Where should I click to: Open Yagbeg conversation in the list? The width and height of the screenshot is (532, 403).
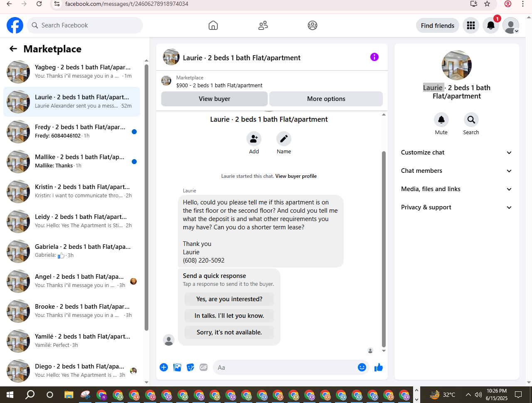pos(71,72)
